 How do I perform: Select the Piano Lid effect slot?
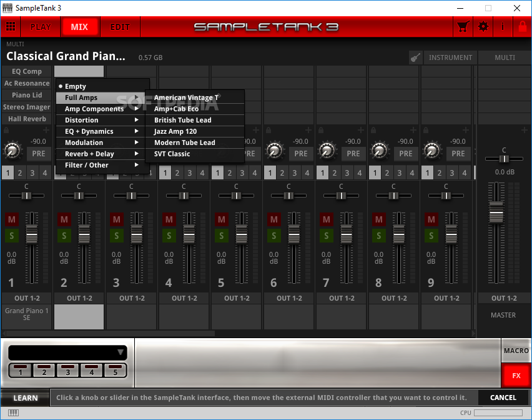pos(27,96)
